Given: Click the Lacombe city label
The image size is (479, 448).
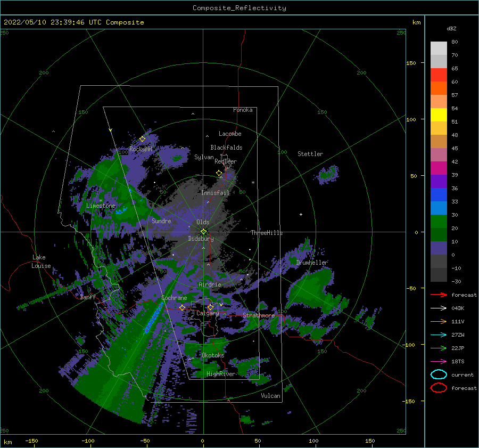Looking at the screenshot, I should [230, 134].
